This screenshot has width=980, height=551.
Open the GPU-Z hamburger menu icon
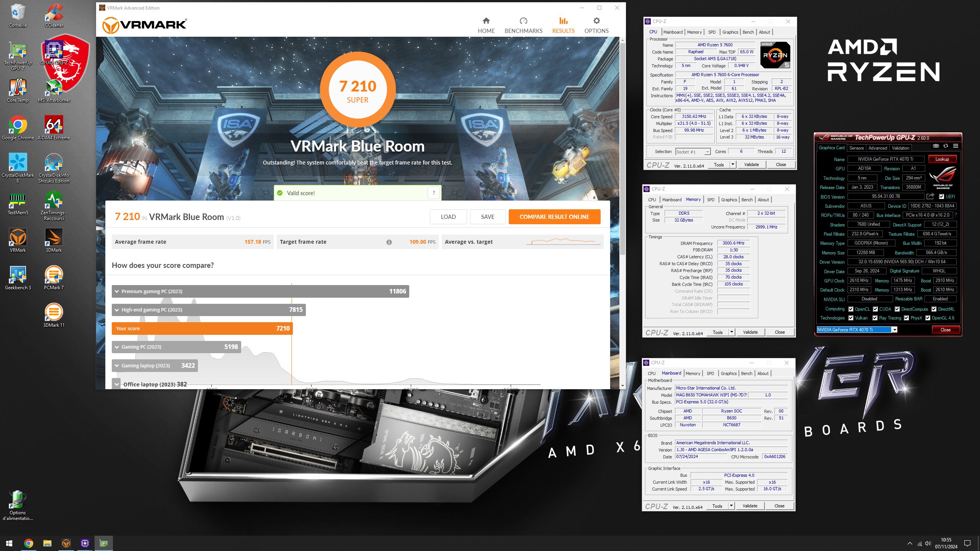pyautogui.click(x=956, y=146)
